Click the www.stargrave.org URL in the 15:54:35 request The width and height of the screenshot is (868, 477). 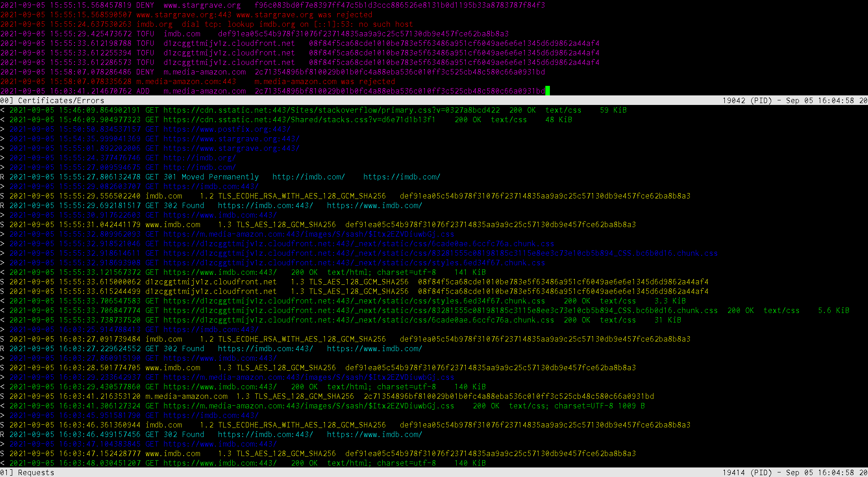click(231, 139)
